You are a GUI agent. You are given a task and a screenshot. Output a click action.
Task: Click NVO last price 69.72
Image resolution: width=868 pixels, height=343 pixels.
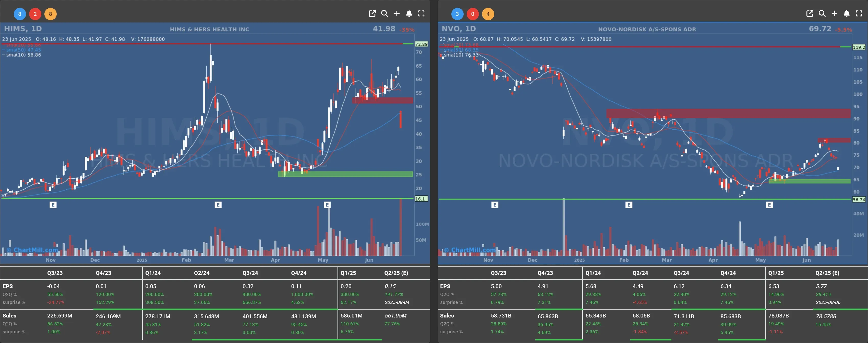[820, 29]
